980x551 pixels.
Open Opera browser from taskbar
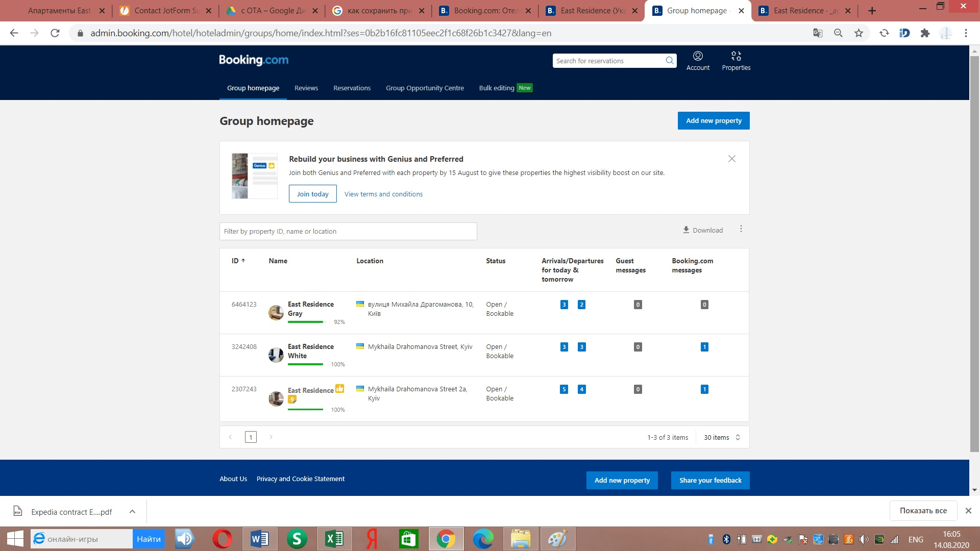click(223, 539)
